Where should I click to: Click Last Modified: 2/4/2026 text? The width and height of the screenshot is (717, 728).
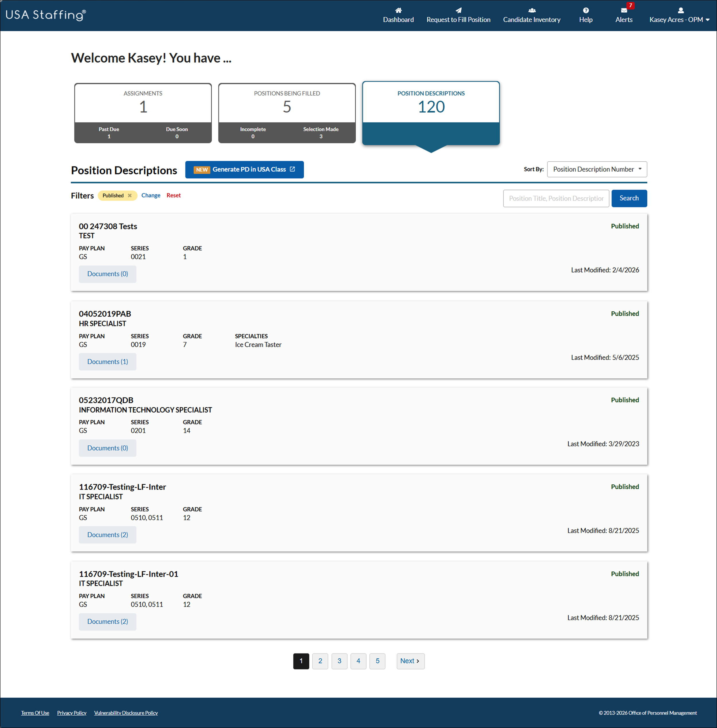605,270
